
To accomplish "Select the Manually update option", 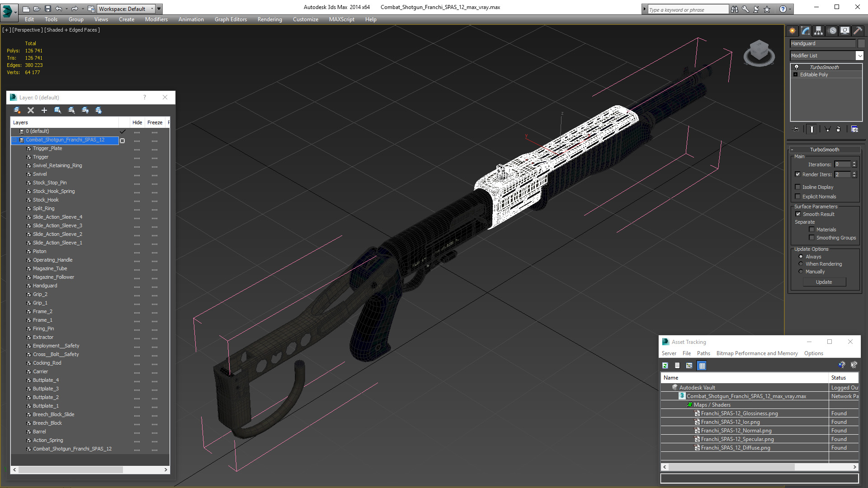I will click(801, 272).
